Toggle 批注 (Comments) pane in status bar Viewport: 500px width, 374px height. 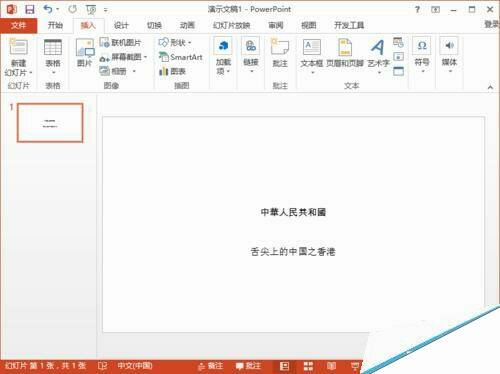click(248, 366)
